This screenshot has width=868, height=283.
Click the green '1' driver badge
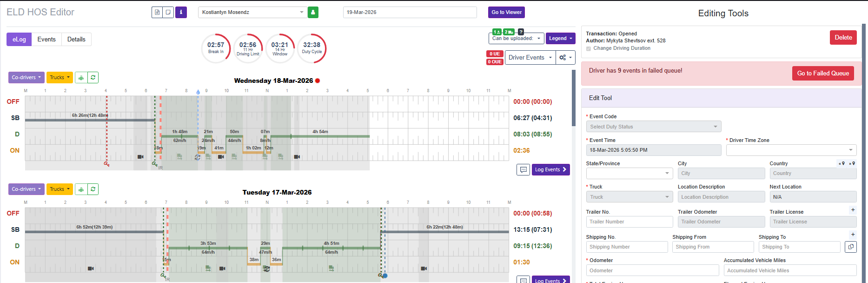497,32
